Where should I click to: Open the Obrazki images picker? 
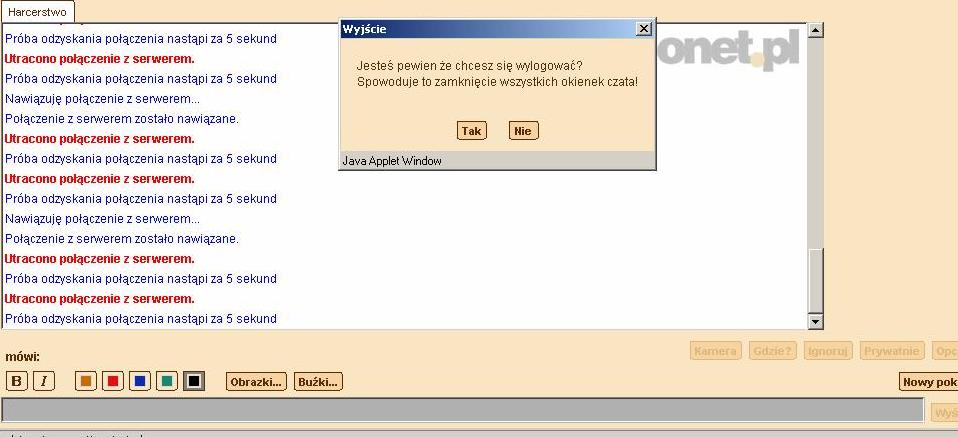click(256, 381)
